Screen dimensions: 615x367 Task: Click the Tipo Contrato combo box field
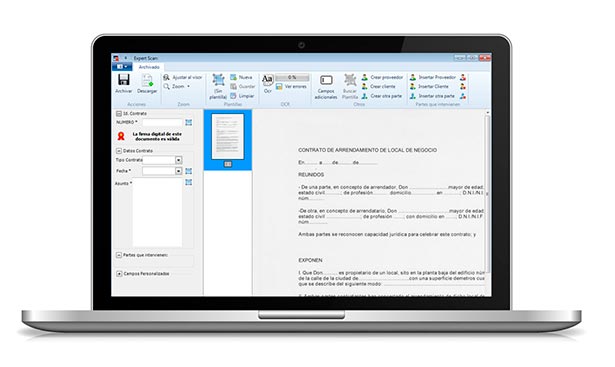click(162, 160)
